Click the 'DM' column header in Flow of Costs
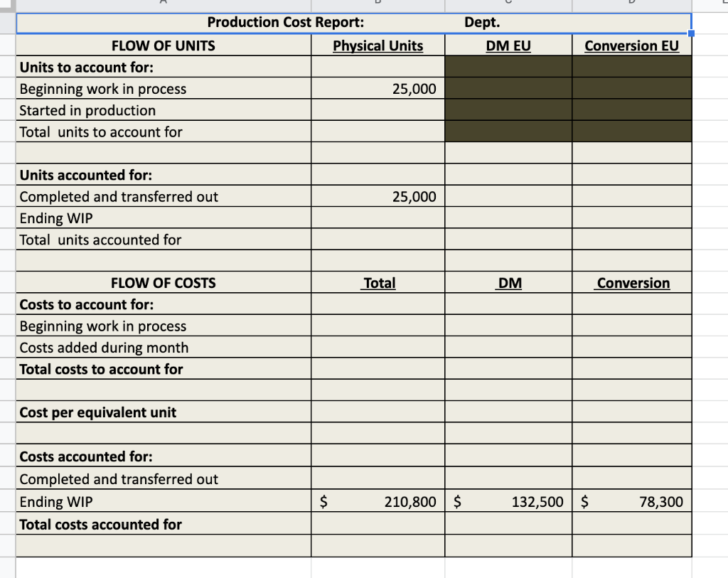The width and height of the screenshot is (728, 578). point(508,283)
